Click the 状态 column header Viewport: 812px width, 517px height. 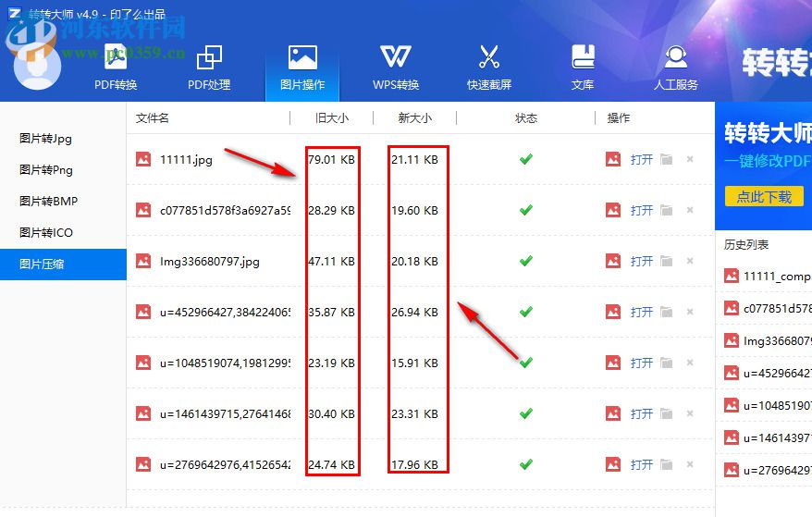click(x=526, y=118)
